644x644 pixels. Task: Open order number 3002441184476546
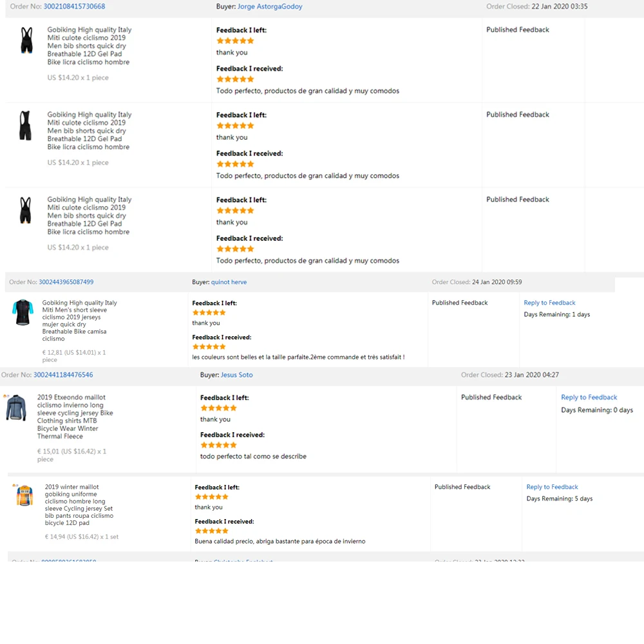pos(63,375)
